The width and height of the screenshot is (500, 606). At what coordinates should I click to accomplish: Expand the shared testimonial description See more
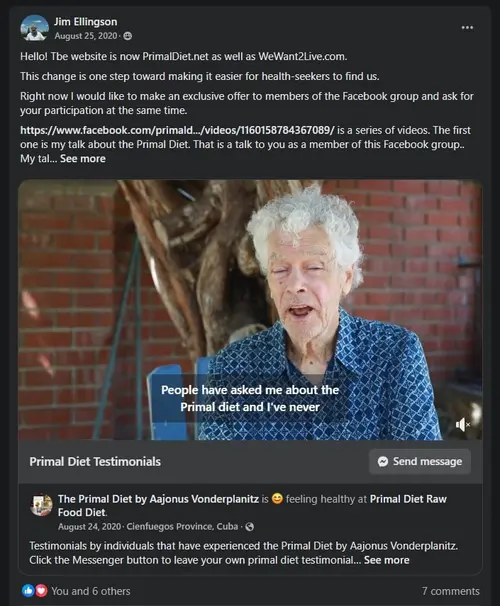coord(386,560)
